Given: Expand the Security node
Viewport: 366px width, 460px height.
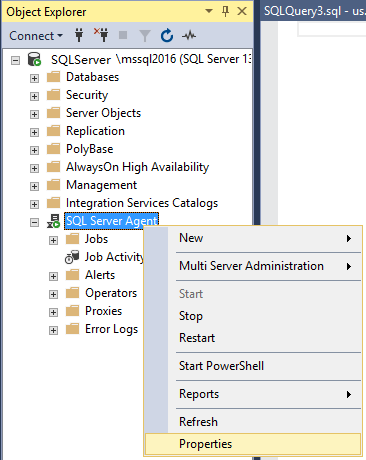Looking at the screenshot, I should point(34,96).
